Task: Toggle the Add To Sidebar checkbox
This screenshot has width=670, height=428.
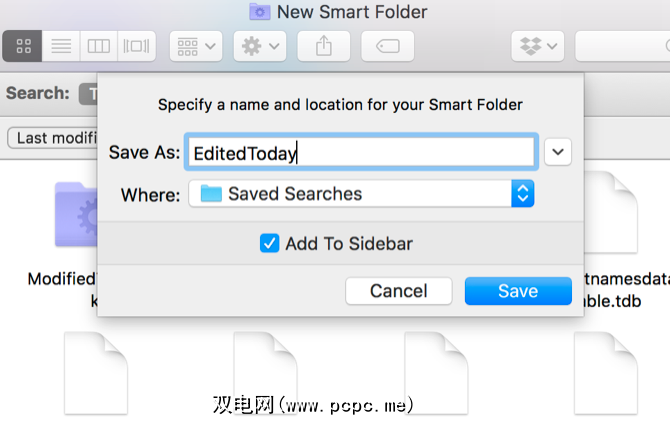Action: [269, 243]
